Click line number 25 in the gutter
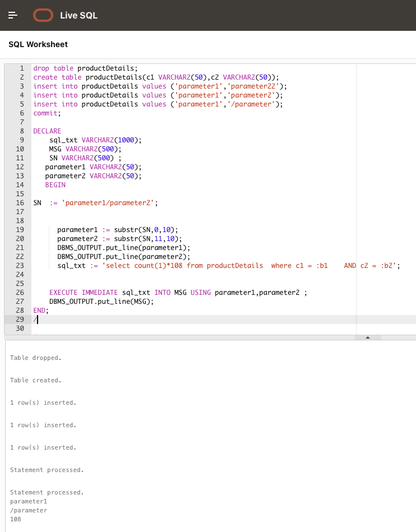The image size is (416, 532). [20, 284]
